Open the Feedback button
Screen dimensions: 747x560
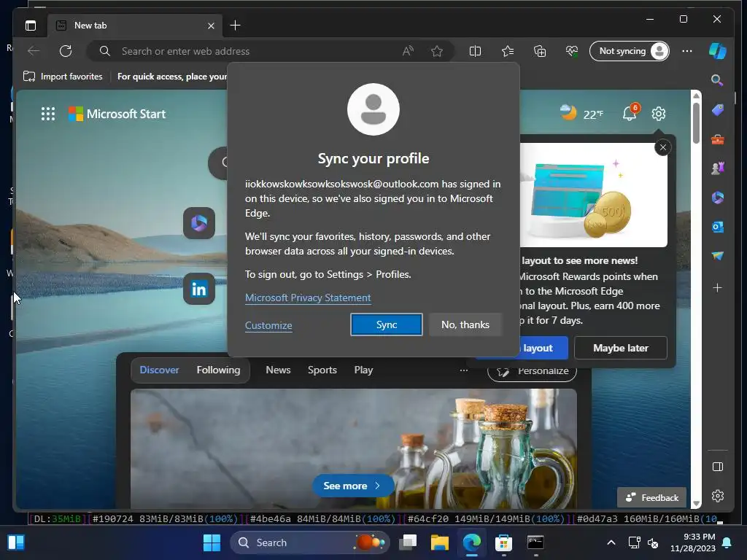(x=651, y=497)
